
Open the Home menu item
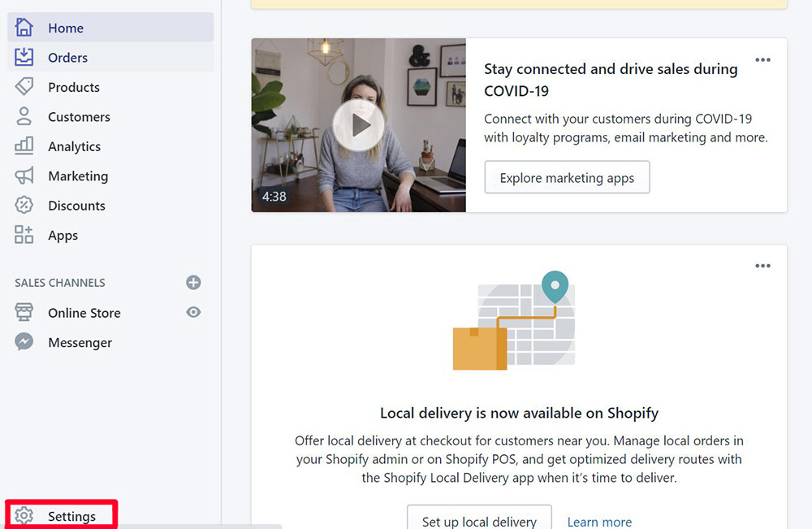coord(110,27)
